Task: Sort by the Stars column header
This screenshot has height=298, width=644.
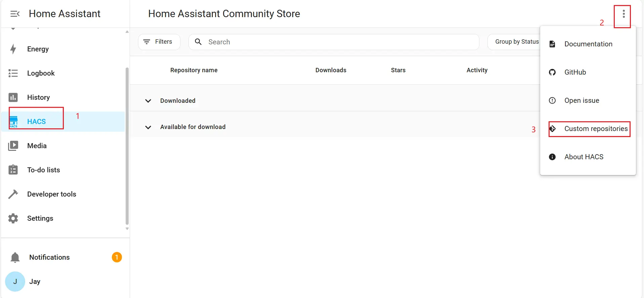Action: coord(398,70)
